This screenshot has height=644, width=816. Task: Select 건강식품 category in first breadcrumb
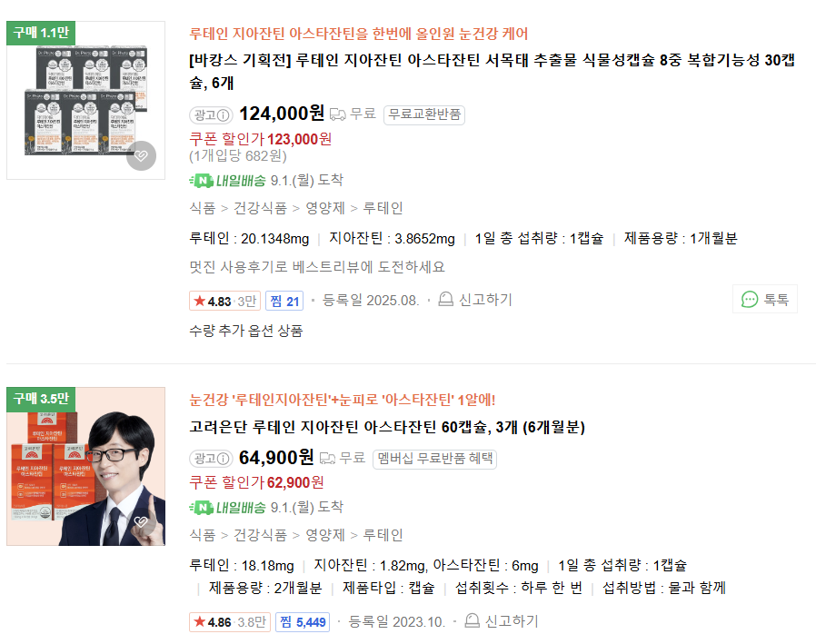click(260, 208)
